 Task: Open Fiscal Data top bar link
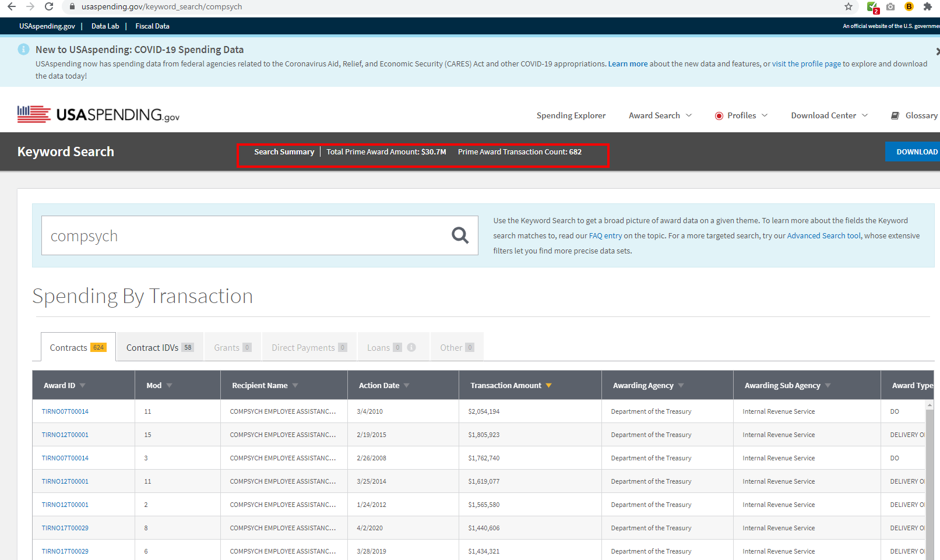coord(153,26)
